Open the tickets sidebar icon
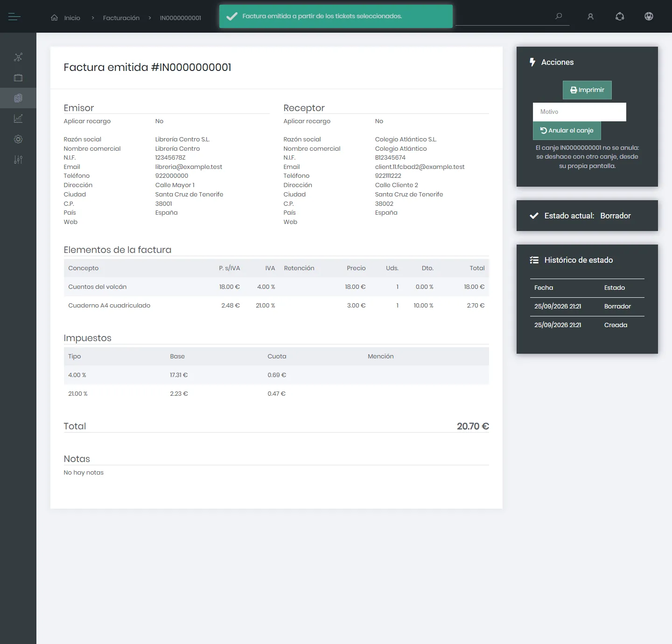 click(18, 77)
